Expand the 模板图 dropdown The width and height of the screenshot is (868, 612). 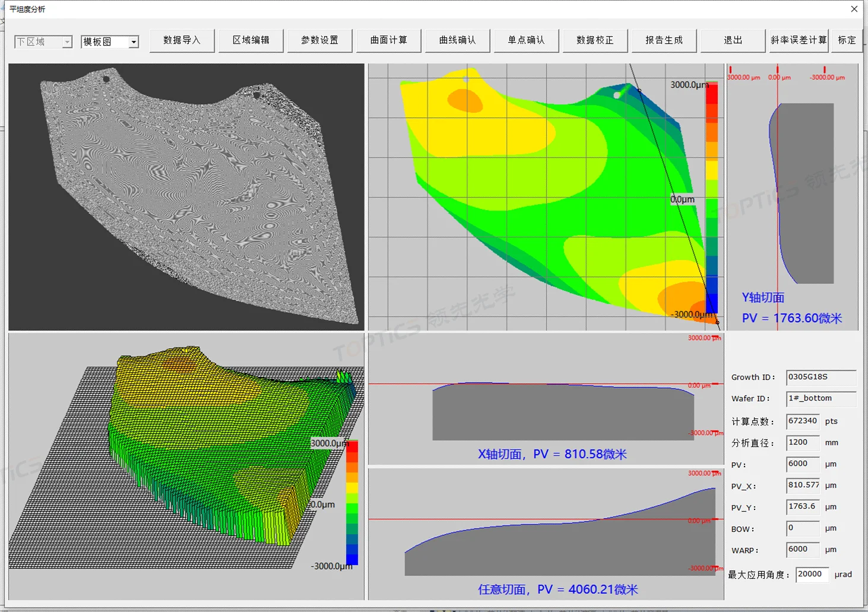(x=134, y=42)
